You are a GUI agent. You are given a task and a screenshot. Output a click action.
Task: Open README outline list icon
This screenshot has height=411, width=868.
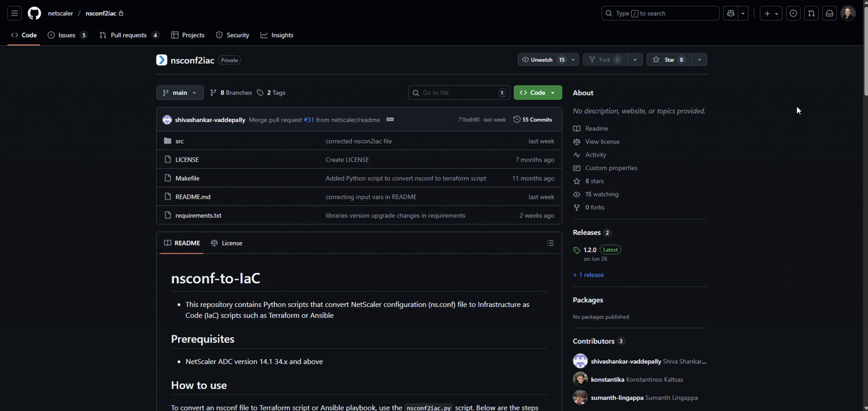point(550,243)
